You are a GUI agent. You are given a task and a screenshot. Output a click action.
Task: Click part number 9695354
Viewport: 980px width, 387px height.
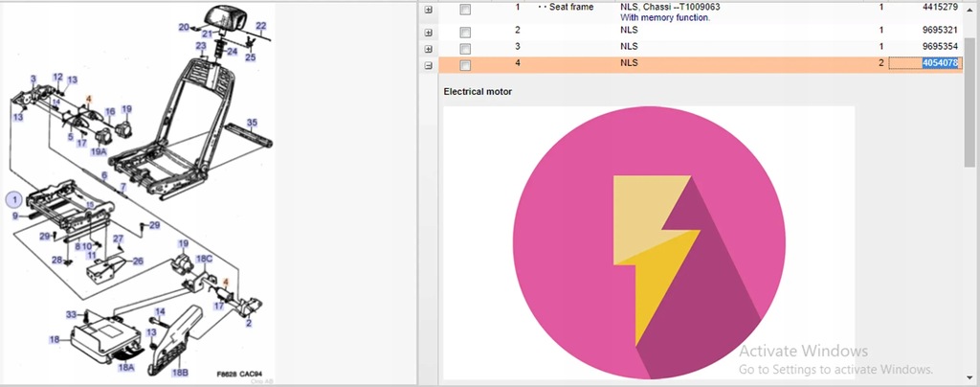[940, 47]
